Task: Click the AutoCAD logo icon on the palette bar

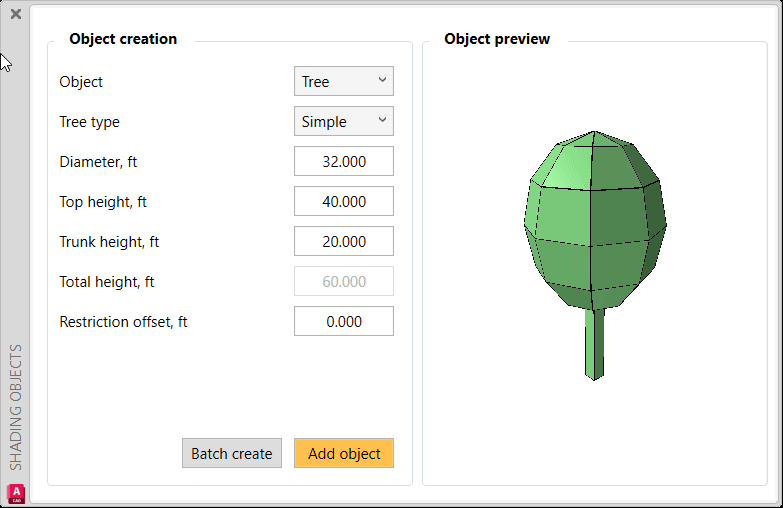Action: point(16,493)
